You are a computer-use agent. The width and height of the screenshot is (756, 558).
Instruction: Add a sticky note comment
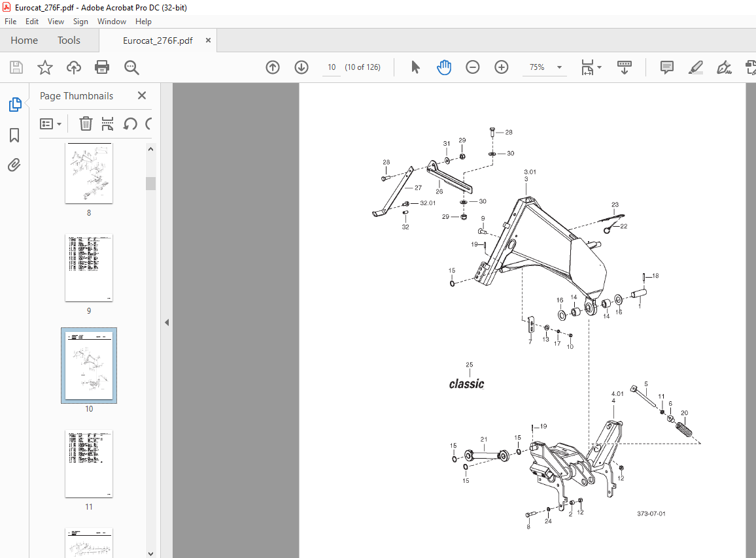tap(667, 67)
